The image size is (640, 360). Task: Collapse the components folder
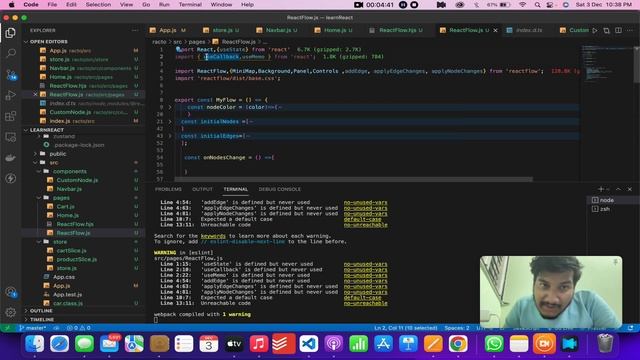coord(69,171)
